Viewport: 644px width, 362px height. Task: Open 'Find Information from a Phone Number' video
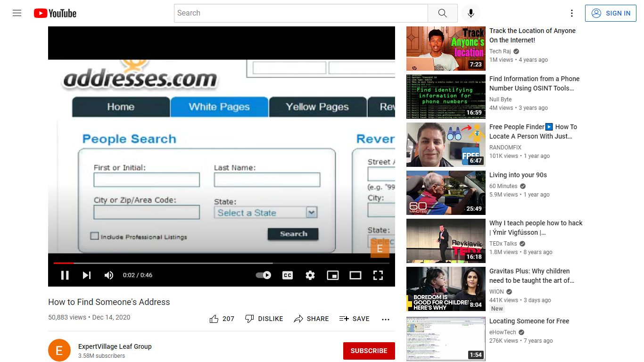pyautogui.click(x=534, y=83)
